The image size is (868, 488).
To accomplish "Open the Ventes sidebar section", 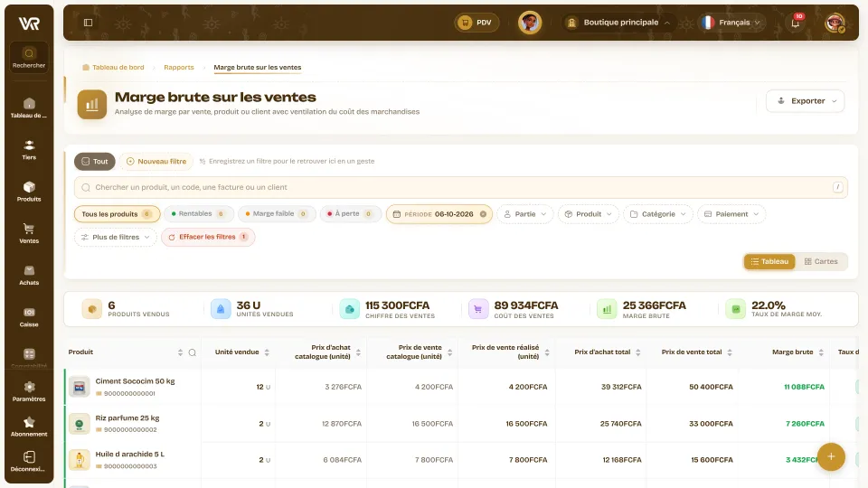I will (x=29, y=233).
